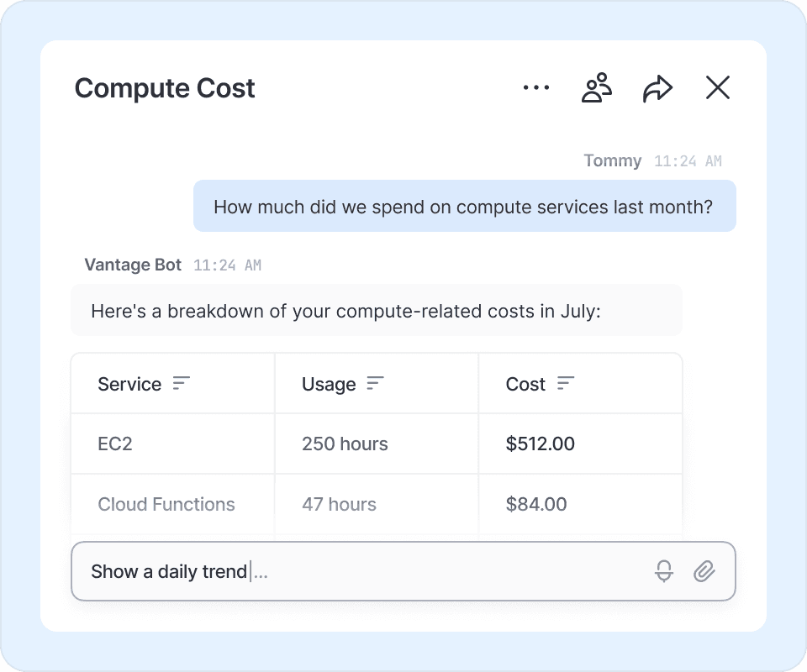This screenshot has height=672, width=807.
Task: Click the Vantage Bot sender name
Action: [x=133, y=265]
